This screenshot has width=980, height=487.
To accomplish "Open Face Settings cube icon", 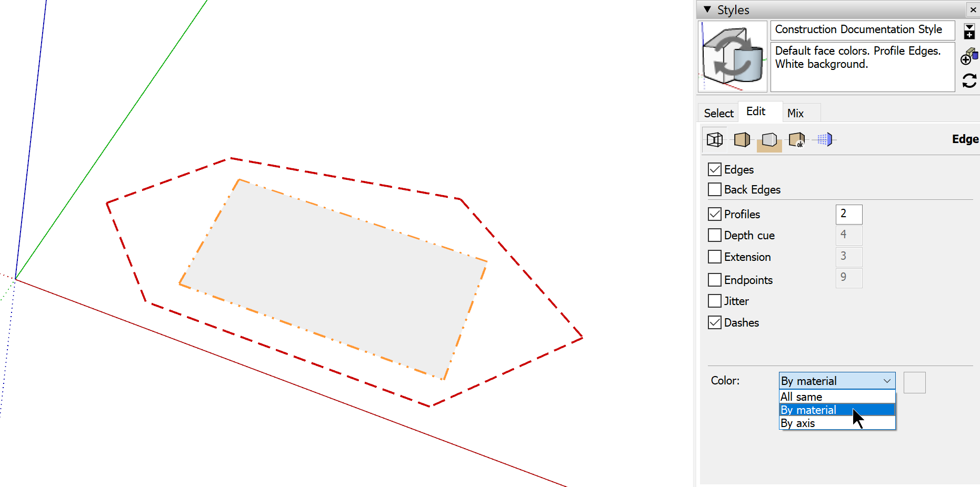I will point(742,139).
